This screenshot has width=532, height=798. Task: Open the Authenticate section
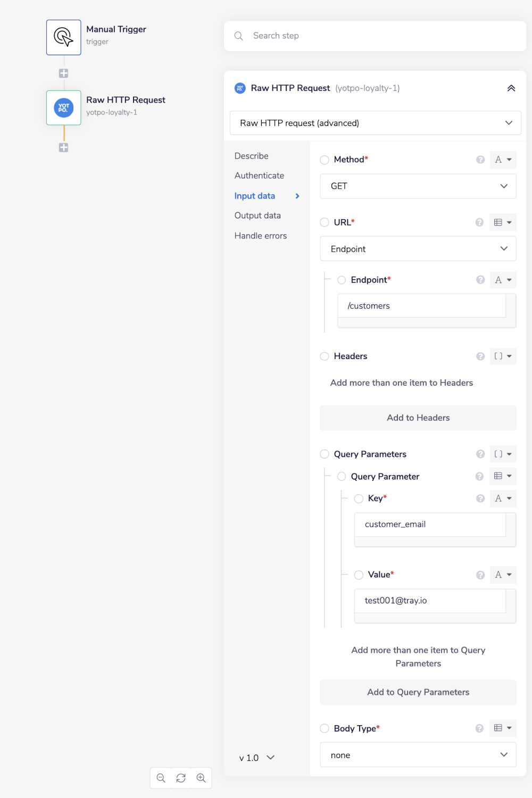[259, 176]
